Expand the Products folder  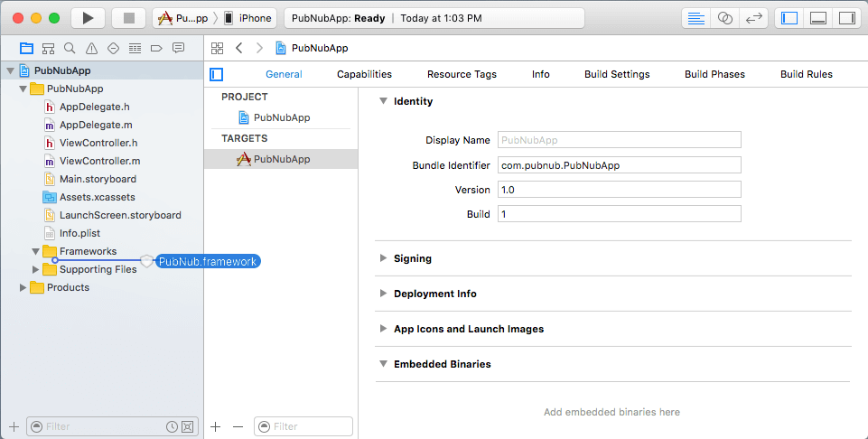click(23, 287)
